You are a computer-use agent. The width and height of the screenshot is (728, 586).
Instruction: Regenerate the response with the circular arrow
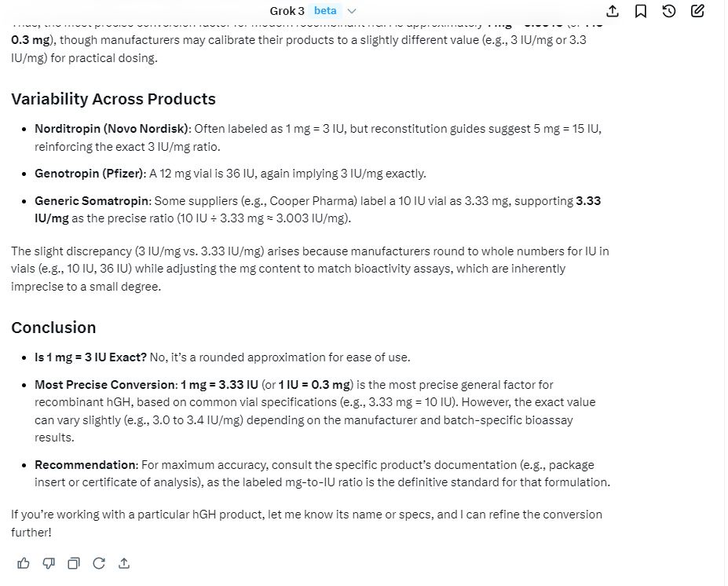(x=99, y=563)
